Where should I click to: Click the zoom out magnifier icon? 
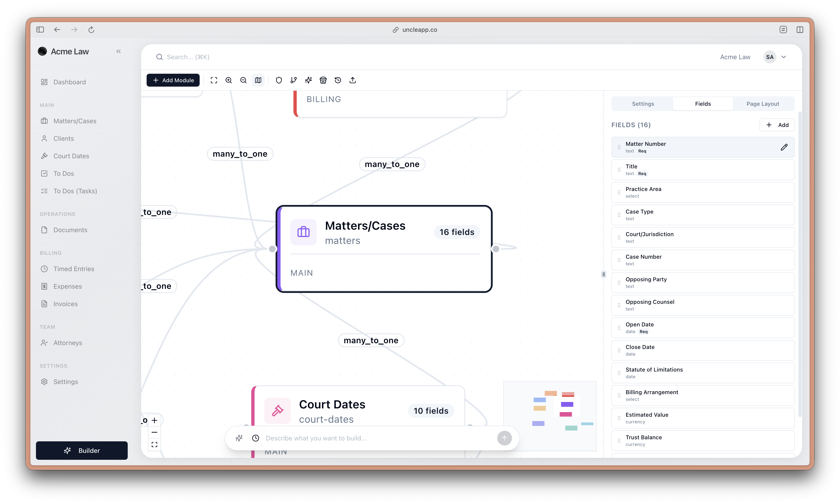pyautogui.click(x=243, y=80)
